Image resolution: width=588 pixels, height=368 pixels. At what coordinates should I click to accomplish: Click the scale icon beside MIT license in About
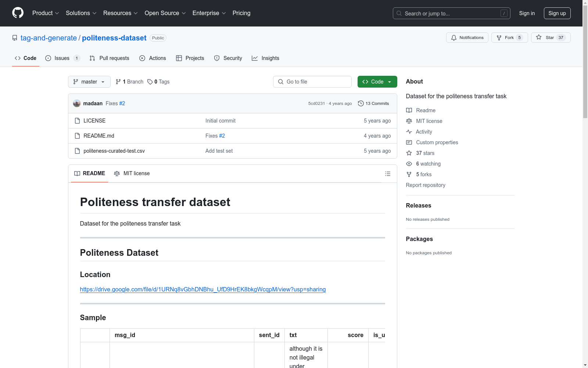[x=409, y=121]
